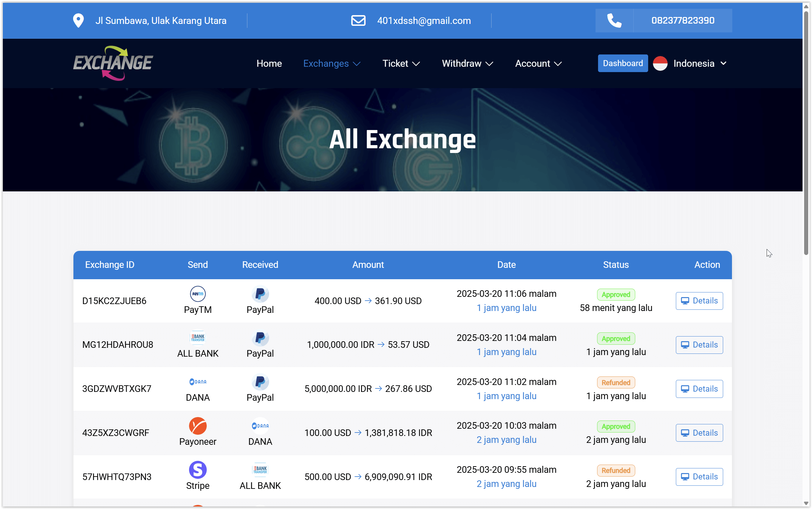Click the phone icon near the phone number
Viewport: 812px width, 509px height.
(x=614, y=20)
